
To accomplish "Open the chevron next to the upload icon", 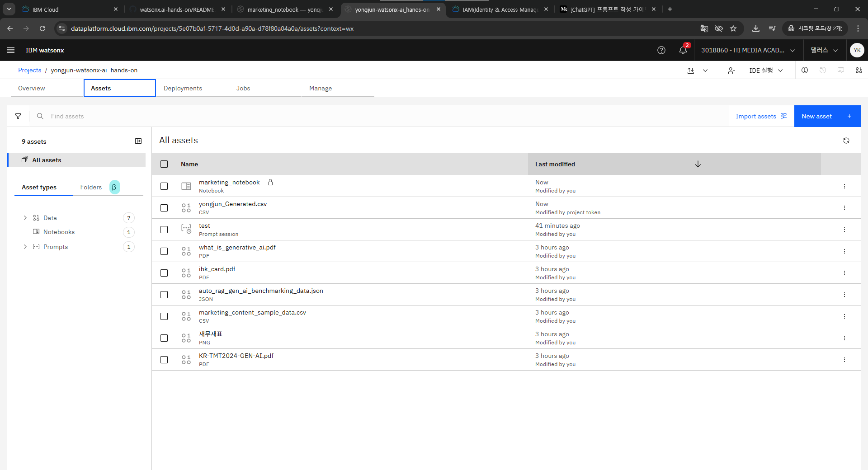I will click(x=705, y=70).
